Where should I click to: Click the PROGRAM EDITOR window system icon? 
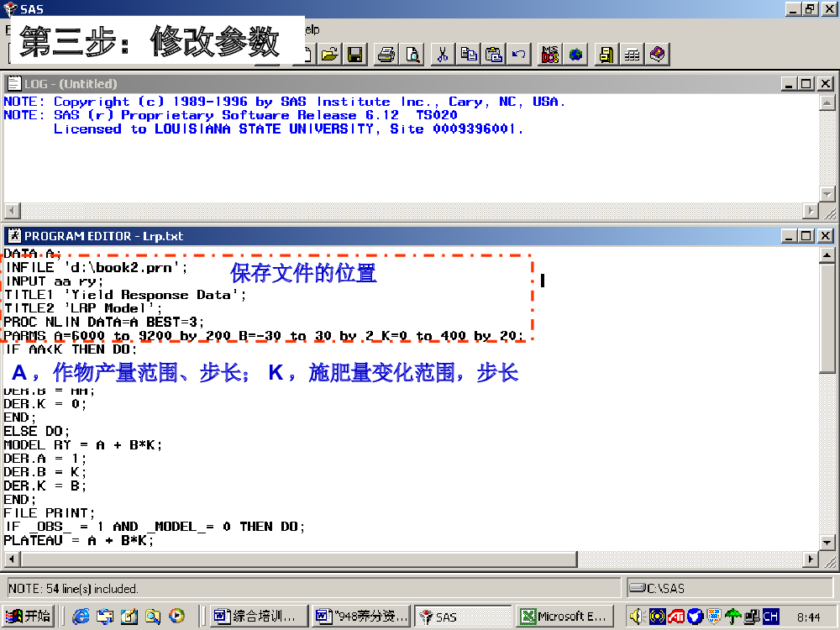coord(14,236)
